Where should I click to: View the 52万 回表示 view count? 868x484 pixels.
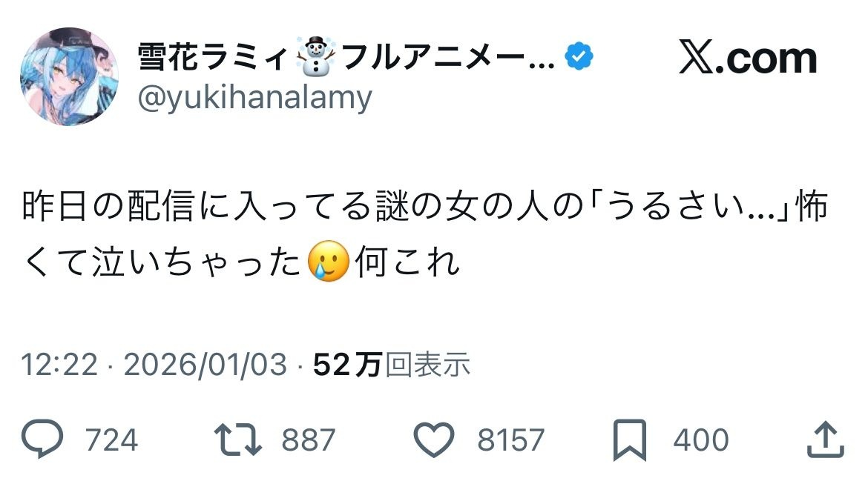point(392,364)
